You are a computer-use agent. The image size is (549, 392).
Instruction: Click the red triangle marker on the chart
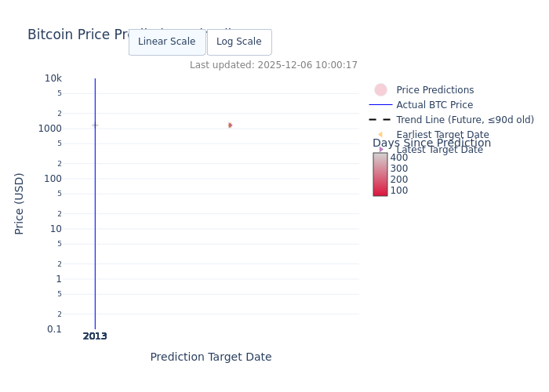point(230,125)
